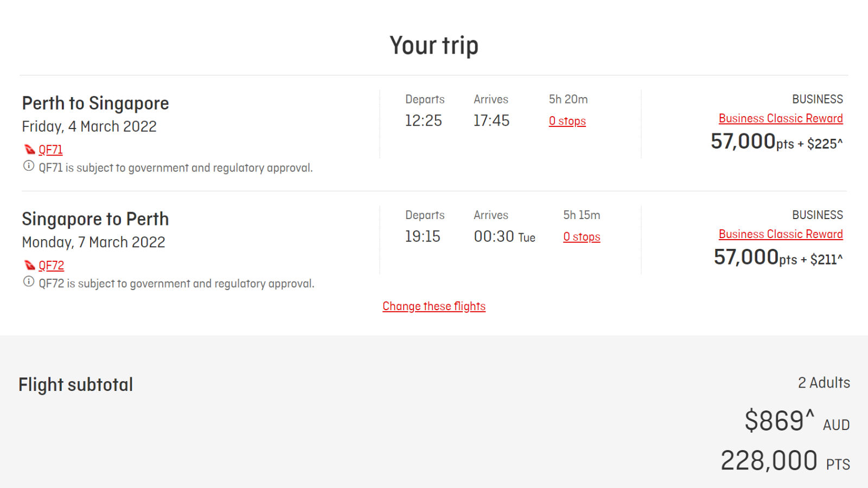Image resolution: width=868 pixels, height=488 pixels.
Task: Open the QF71 flight number link
Action: pyautogui.click(x=50, y=150)
